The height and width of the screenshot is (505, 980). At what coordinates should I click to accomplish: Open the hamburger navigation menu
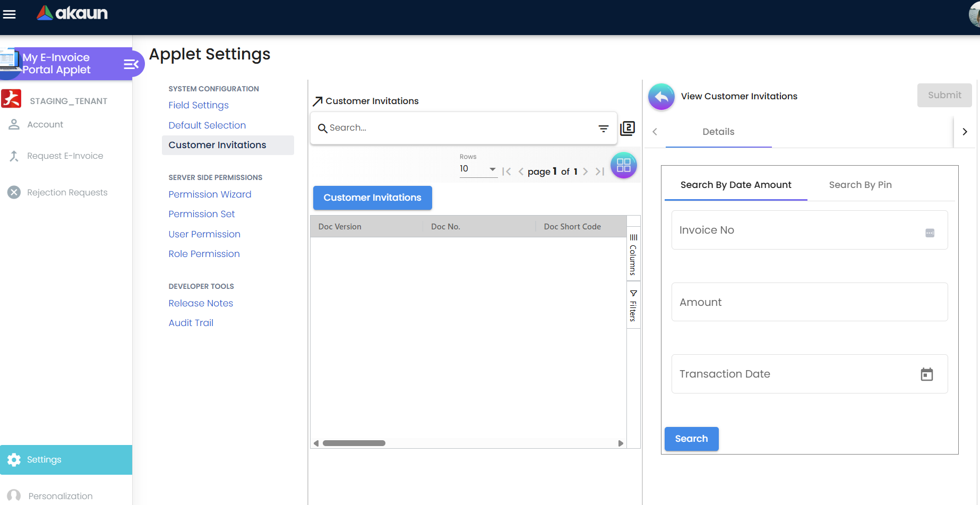[x=10, y=14]
